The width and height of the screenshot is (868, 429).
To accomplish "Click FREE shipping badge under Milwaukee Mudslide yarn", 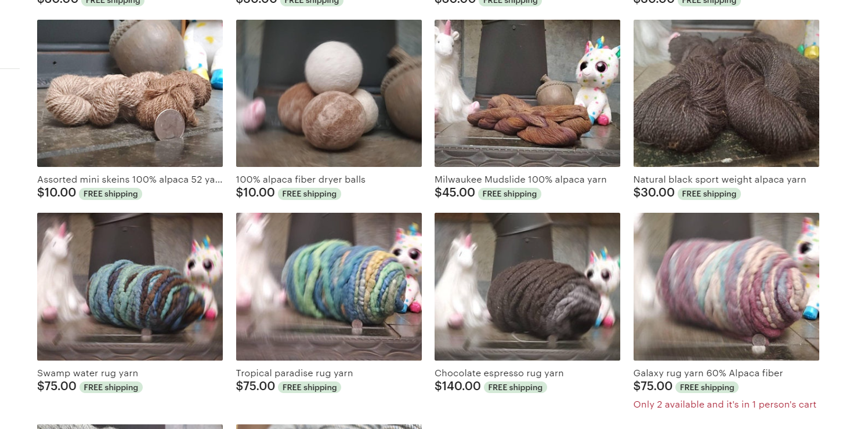I will pos(509,194).
